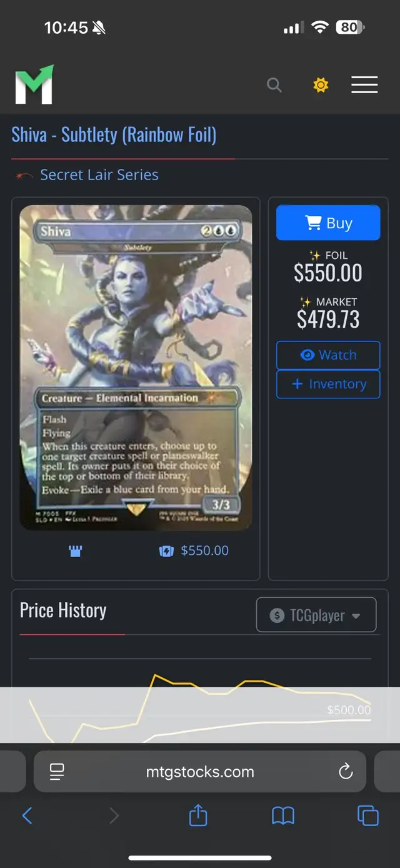
Task: Add card with + Inventory button
Action: tap(328, 384)
